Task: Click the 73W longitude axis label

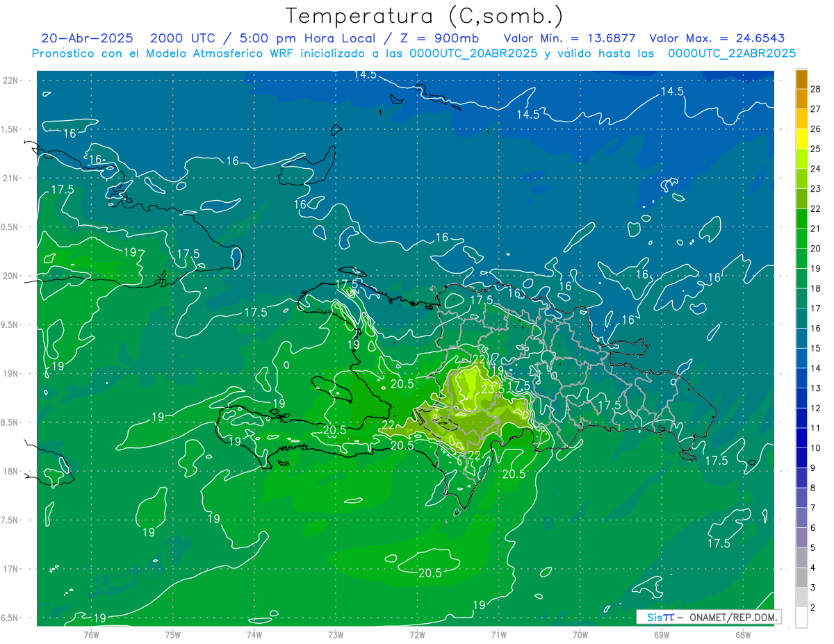Action: pyautogui.click(x=336, y=634)
